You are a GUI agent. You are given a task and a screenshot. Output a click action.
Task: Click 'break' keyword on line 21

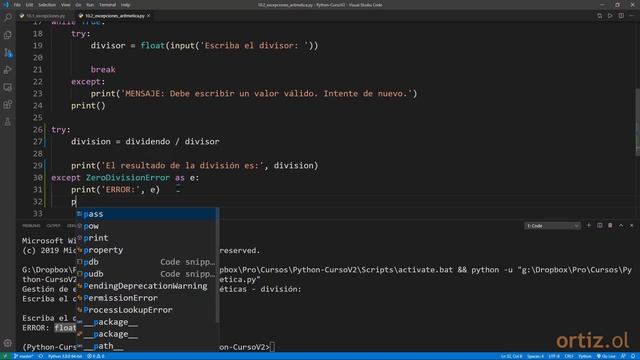click(x=103, y=70)
